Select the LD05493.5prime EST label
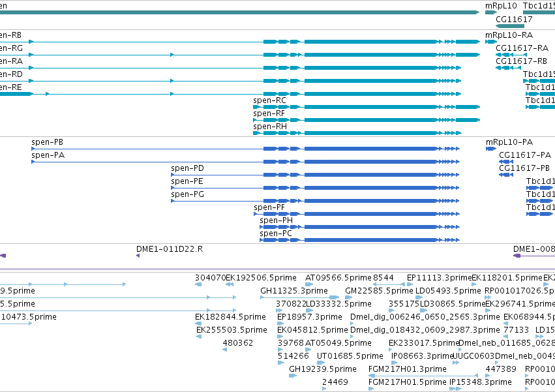The width and height of the screenshot is (555, 392). [449, 291]
